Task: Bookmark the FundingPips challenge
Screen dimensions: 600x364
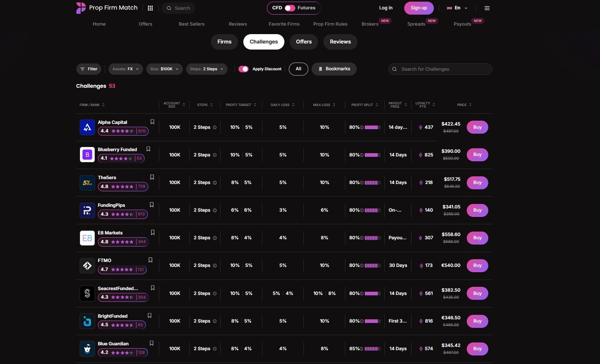Action: click(x=152, y=205)
